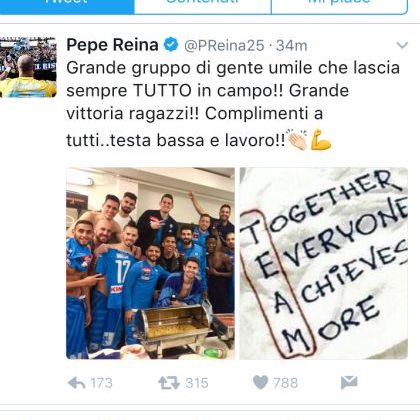Image resolution: width=420 pixels, height=420 pixels.
Task: Open the TEAM embroidery image
Action: 324,263
